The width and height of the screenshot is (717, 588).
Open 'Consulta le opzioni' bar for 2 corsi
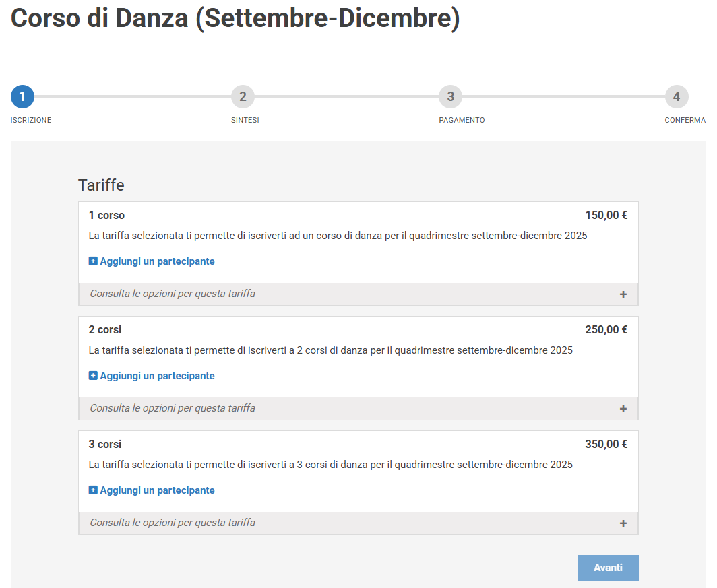click(358, 408)
